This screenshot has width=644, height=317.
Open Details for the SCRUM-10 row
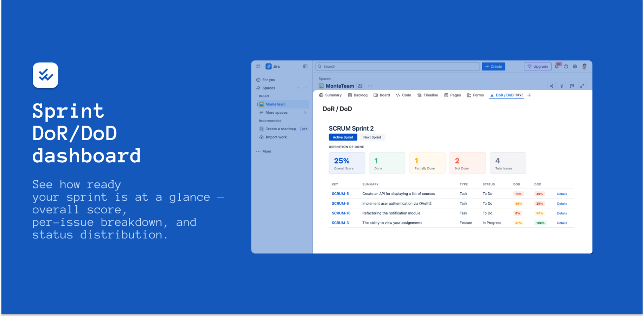(562, 213)
